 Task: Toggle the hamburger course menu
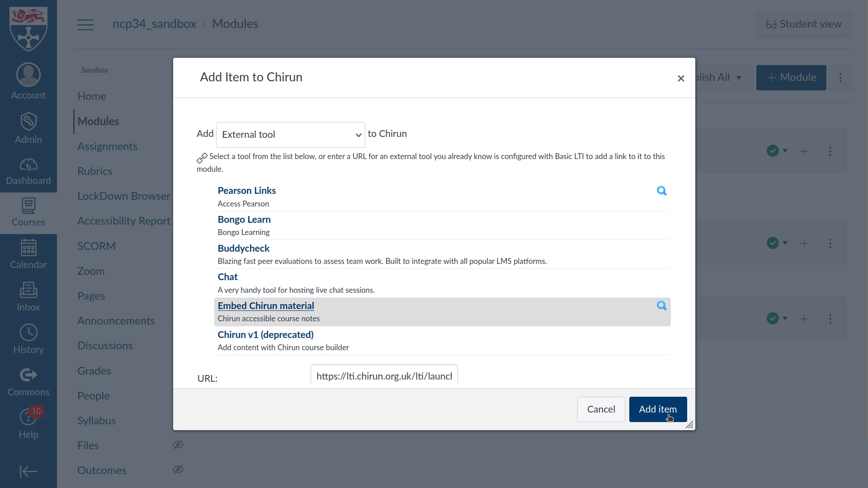(85, 24)
